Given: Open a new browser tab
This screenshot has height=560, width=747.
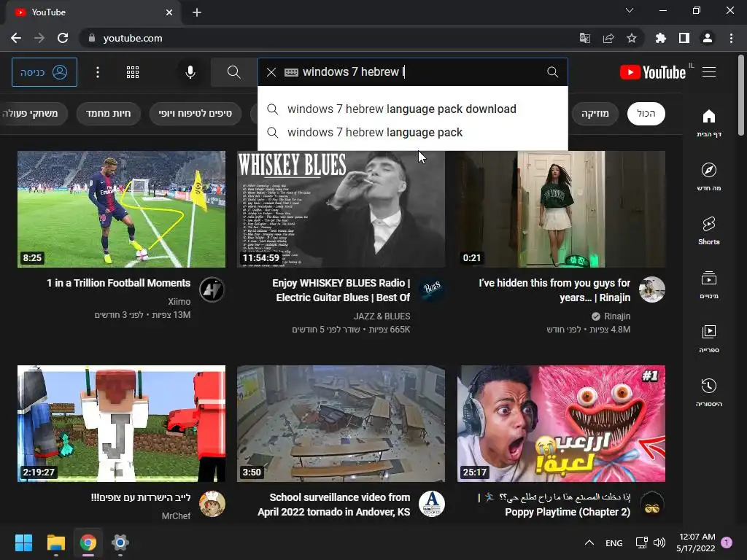Looking at the screenshot, I should pos(197,12).
